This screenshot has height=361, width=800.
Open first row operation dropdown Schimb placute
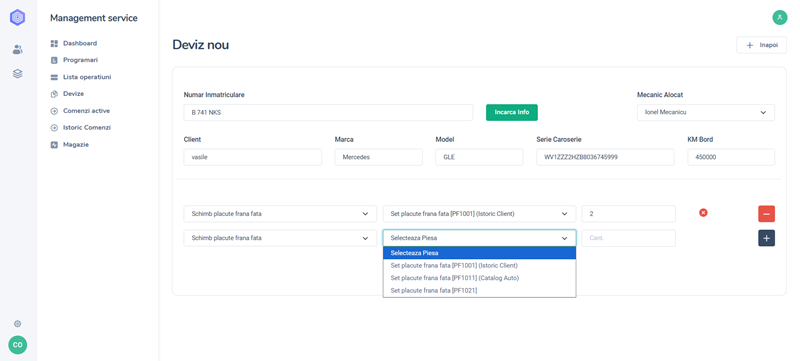pyautogui.click(x=280, y=214)
